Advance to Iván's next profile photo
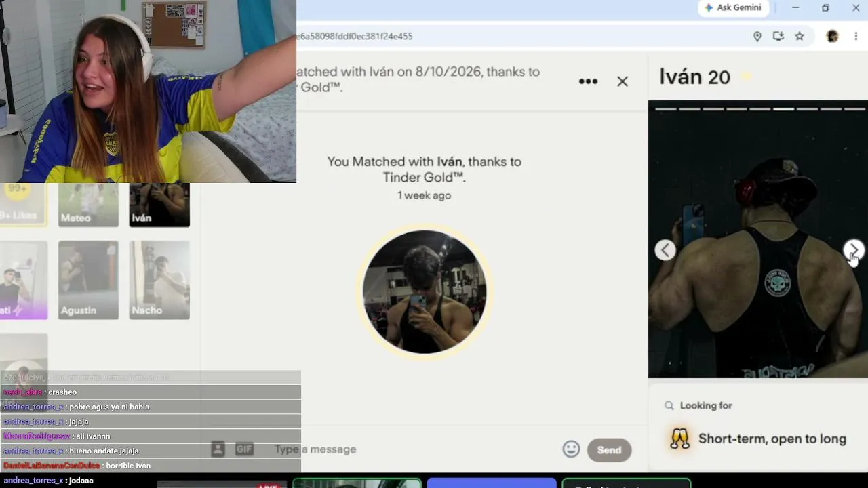 point(854,250)
